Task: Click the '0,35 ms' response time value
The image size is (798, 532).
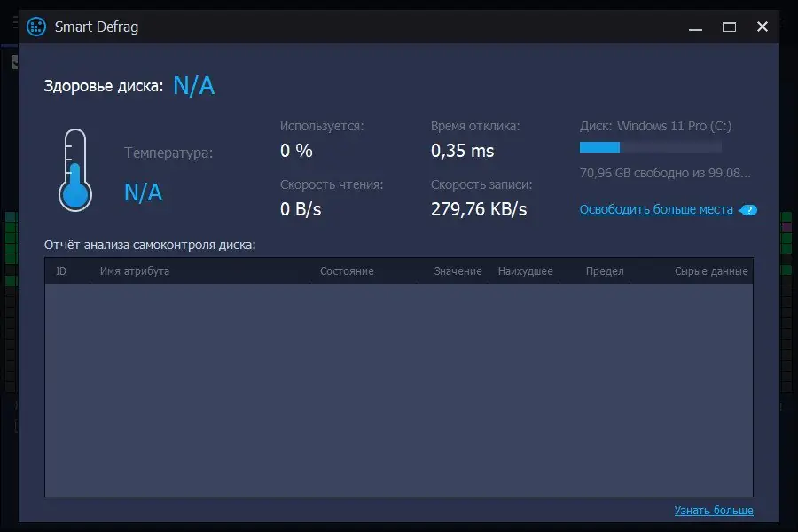Action: pyautogui.click(x=462, y=151)
